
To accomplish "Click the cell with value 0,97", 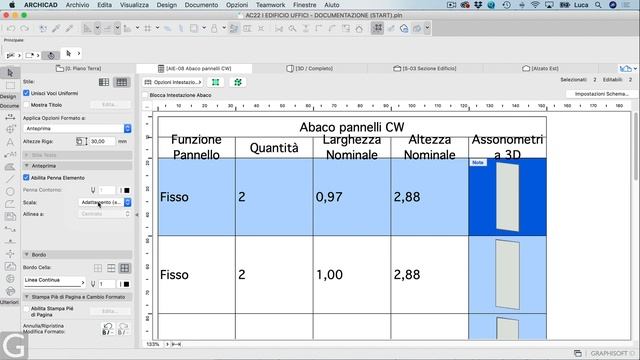I will pyautogui.click(x=352, y=197).
